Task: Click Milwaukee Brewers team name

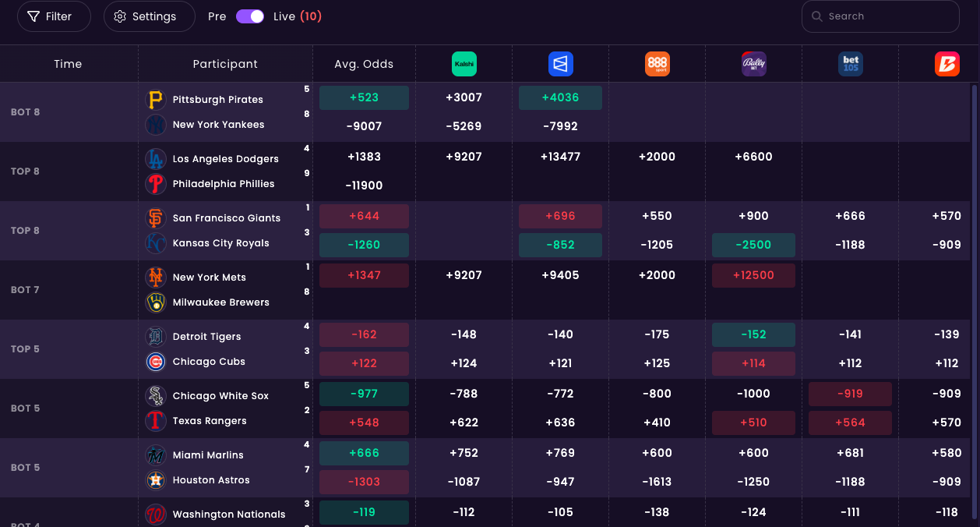Action: 221,302
